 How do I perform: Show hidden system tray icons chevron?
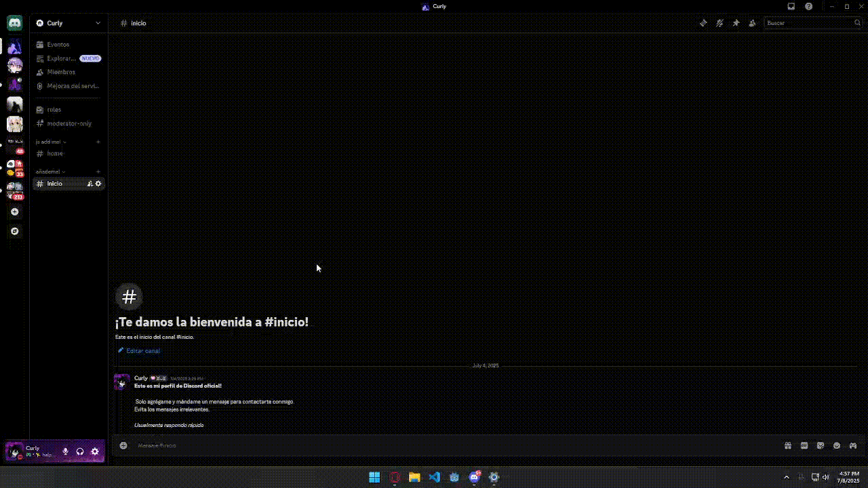click(x=787, y=477)
